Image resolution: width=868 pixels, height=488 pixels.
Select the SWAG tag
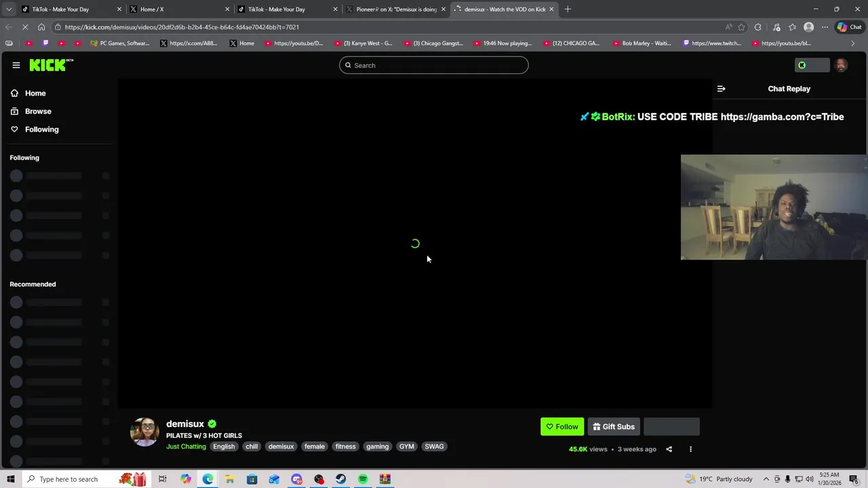(x=434, y=447)
